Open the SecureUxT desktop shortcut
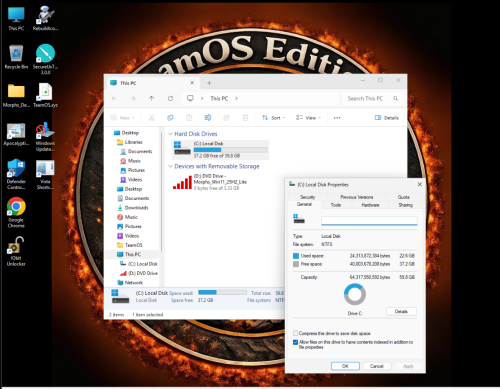The height and width of the screenshot is (389, 500). tap(45, 59)
